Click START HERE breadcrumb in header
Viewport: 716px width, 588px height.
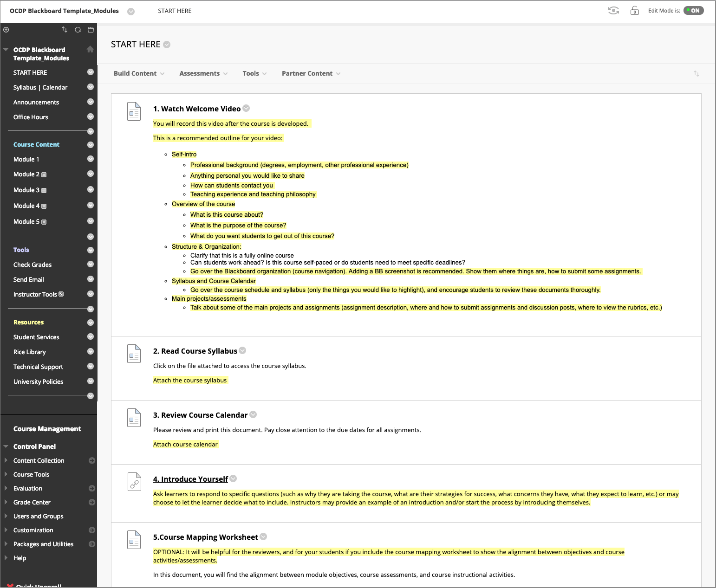point(175,11)
